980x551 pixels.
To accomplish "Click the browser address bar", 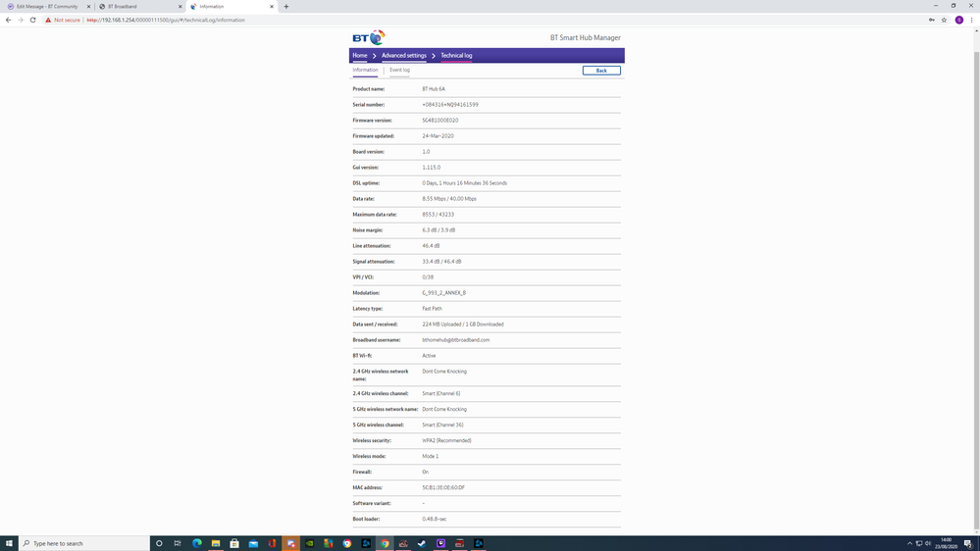I will tap(490, 20).
